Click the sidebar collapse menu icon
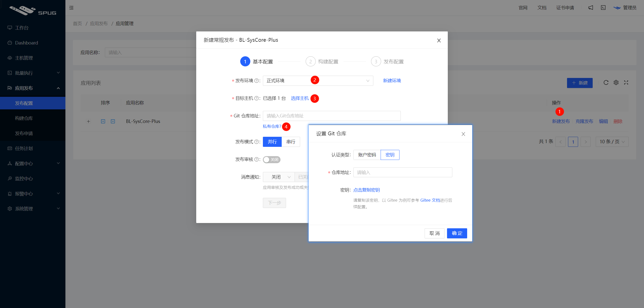Viewport: 644px width, 308px height. [71, 8]
